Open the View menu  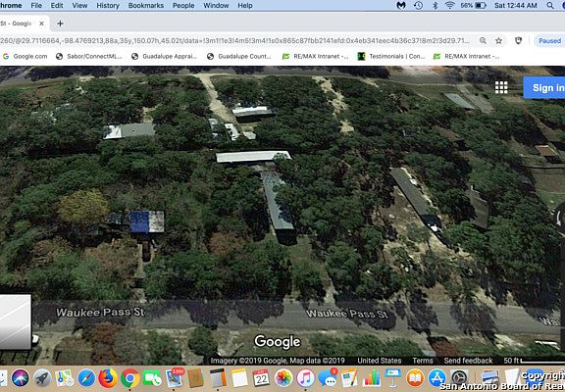click(79, 6)
